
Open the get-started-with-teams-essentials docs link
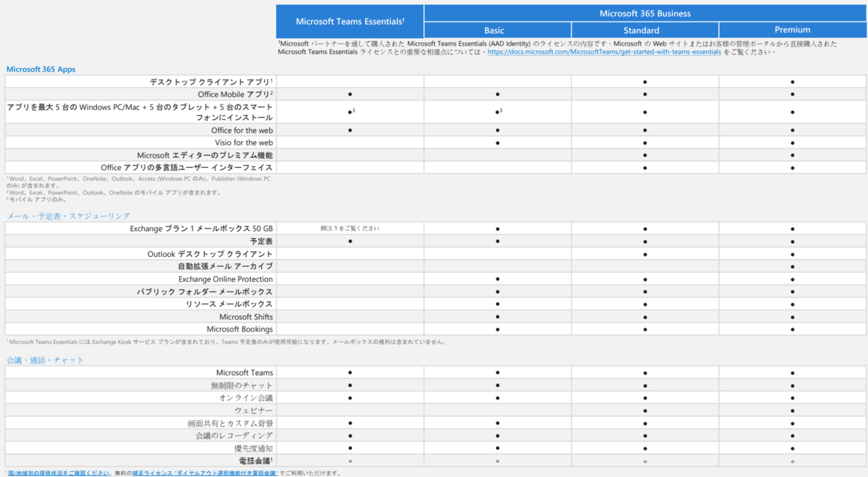(x=604, y=52)
